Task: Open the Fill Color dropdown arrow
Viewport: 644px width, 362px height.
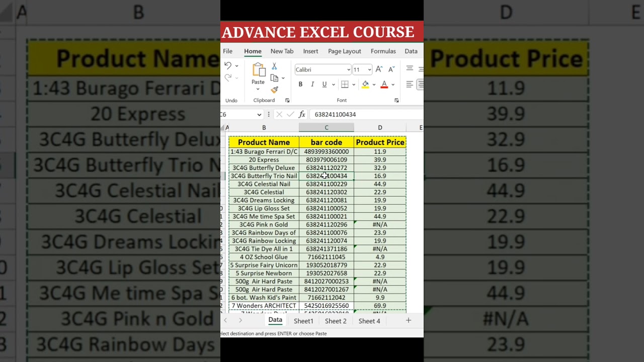Action: point(373,84)
